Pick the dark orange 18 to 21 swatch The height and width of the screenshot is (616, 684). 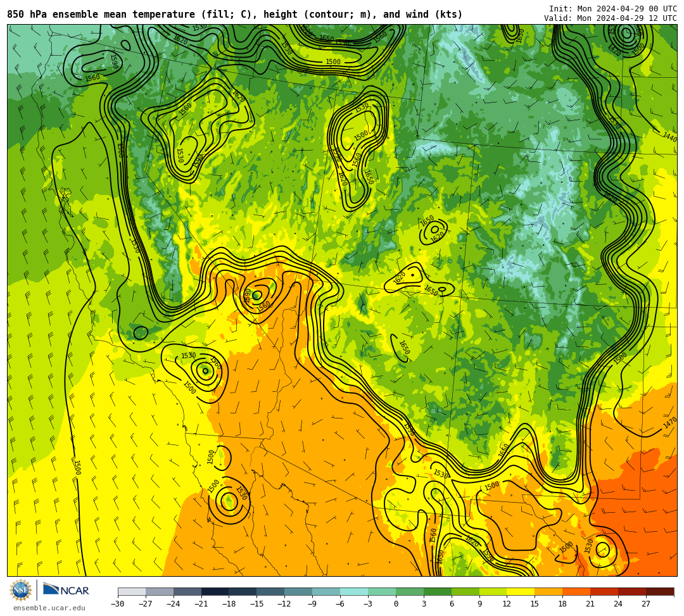click(x=577, y=591)
